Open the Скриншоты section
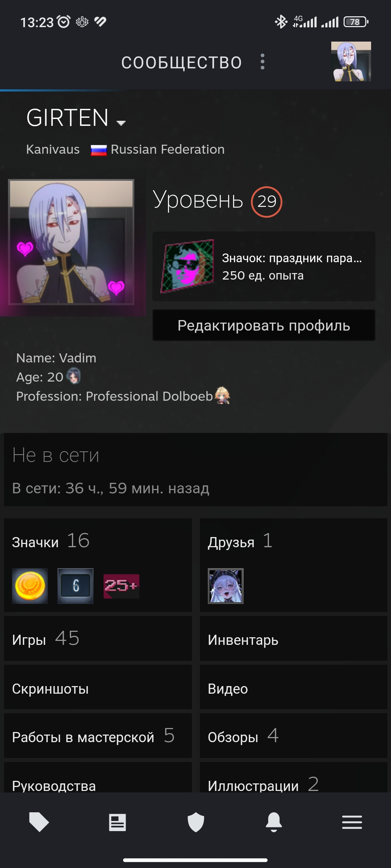This screenshot has height=868, width=391. click(98, 688)
